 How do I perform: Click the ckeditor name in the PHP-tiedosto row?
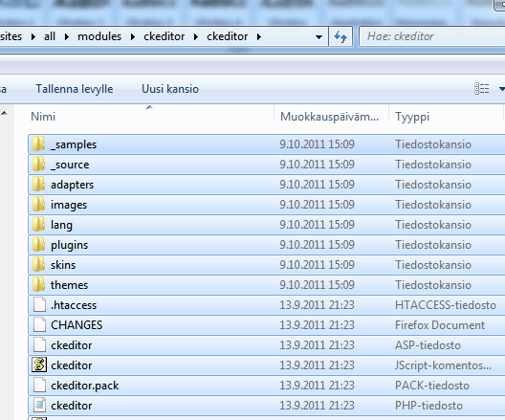(x=72, y=406)
